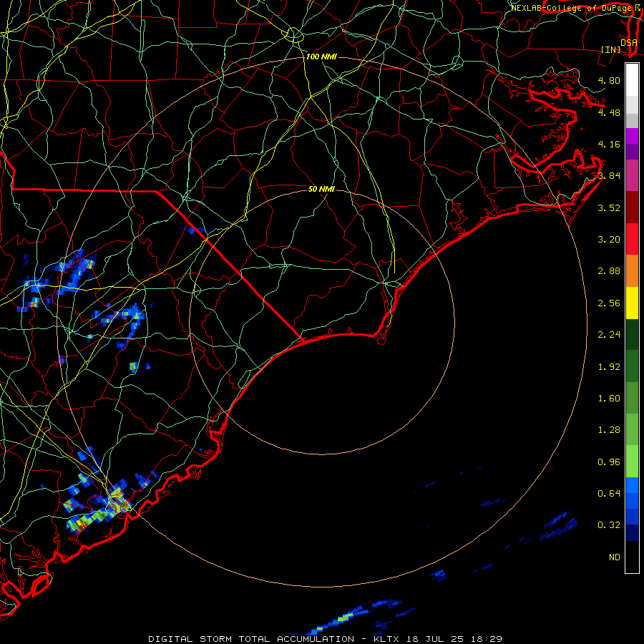This screenshot has width=644, height=644.
Task: Click the "4.48" legend value
Action: point(609,112)
